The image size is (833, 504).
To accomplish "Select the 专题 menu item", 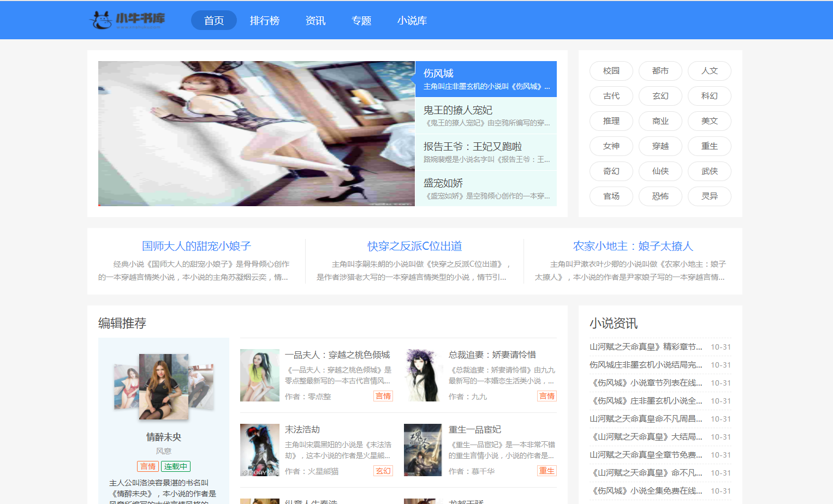I will tap(361, 20).
